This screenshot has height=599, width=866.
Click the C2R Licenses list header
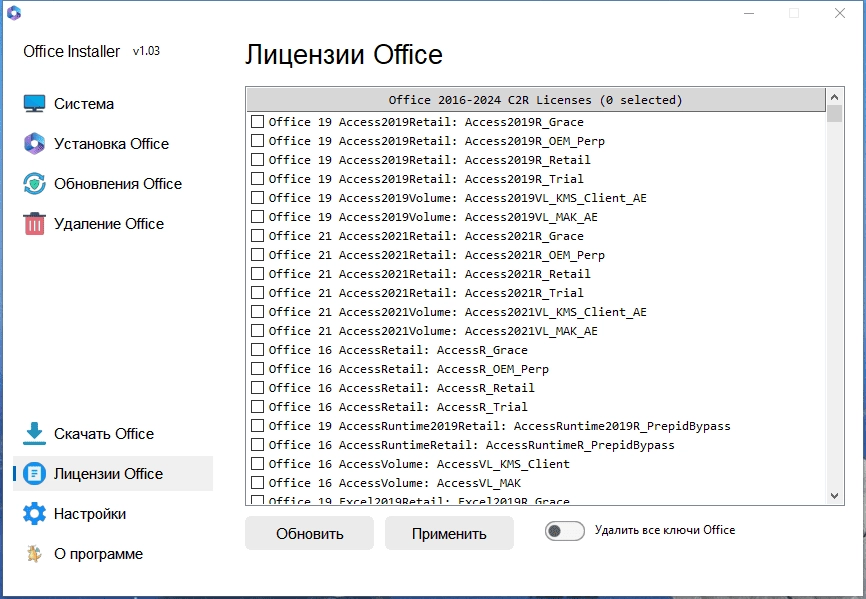[536, 100]
